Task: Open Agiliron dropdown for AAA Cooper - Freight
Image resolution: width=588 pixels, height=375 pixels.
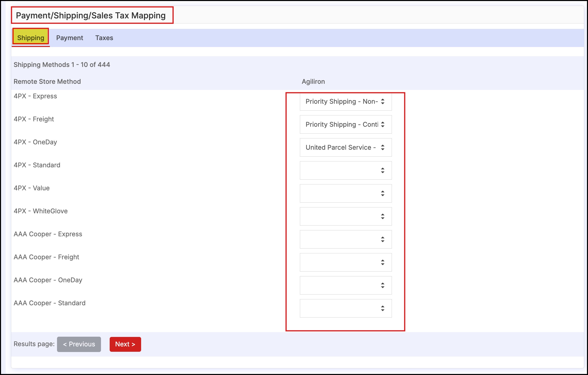Action: tap(346, 262)
